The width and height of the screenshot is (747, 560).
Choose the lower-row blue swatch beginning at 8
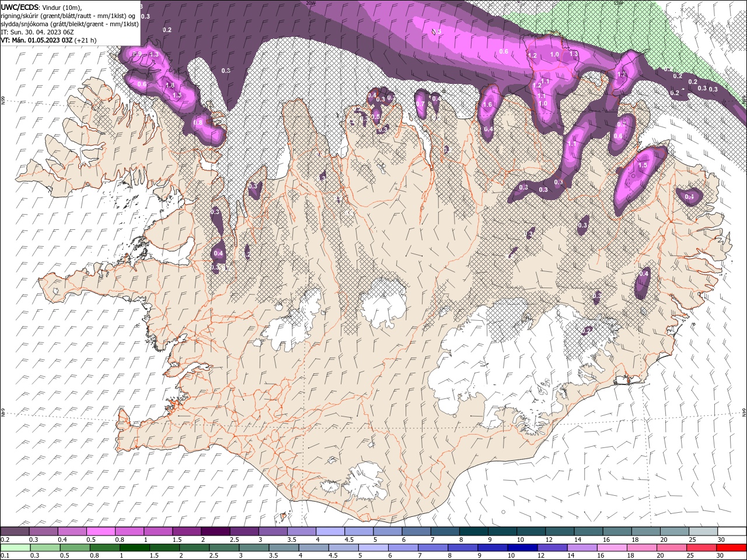point(463,548)
